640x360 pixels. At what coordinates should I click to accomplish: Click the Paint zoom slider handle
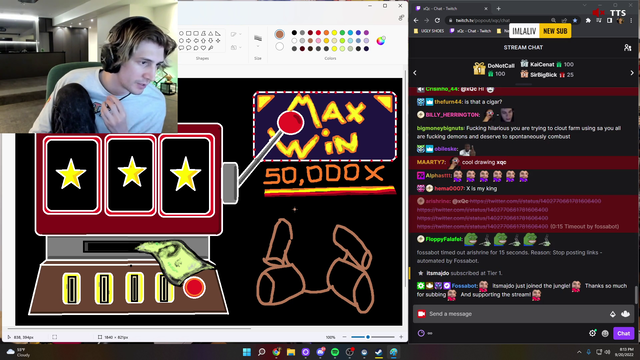click(368, 337)
